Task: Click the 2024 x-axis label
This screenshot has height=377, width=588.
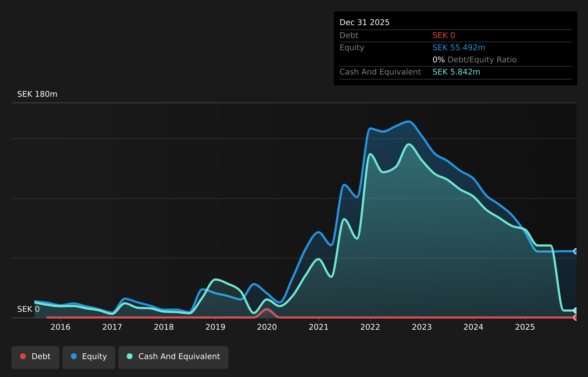Action: 473,327
